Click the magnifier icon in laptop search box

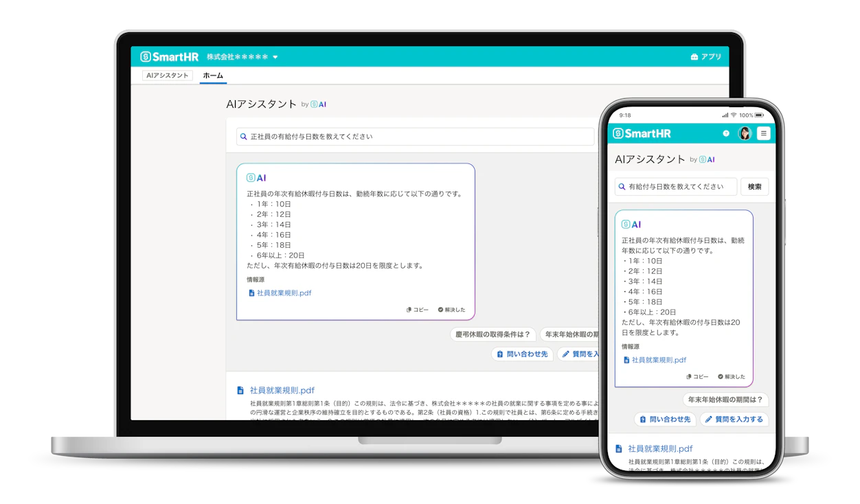click(243, 137)
